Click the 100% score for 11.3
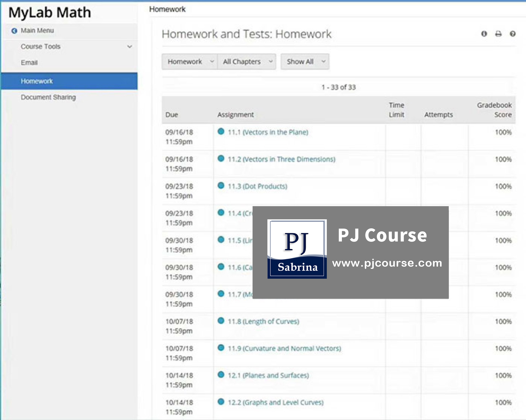Screen dimensions: 526x420 [503, 186]
